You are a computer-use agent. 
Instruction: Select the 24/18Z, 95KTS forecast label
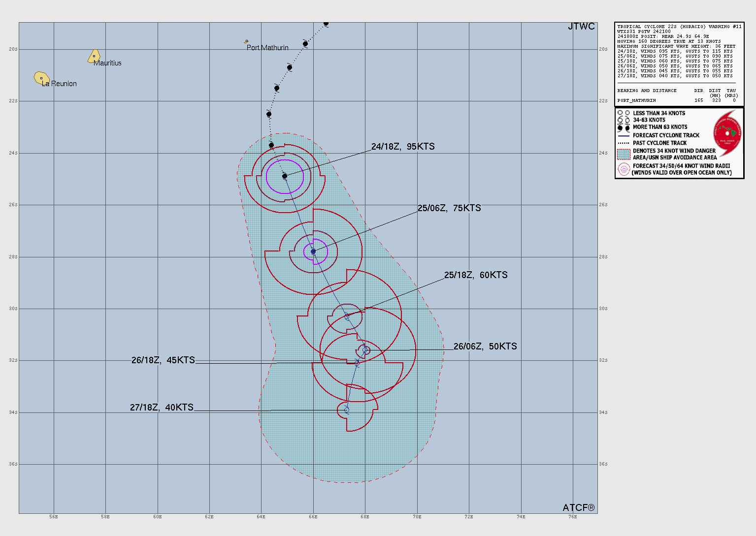403,147
